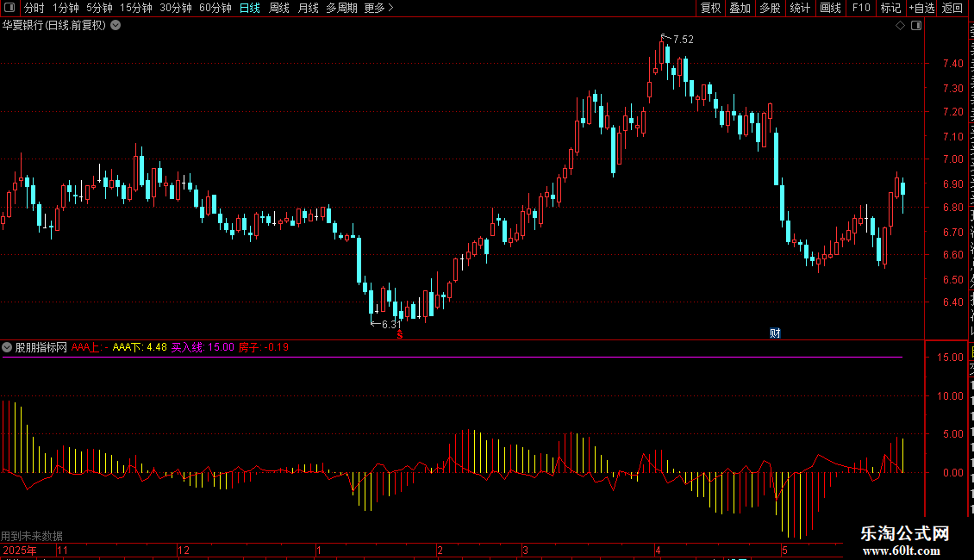Image resolution: width=974 pixels, height=560 pixels.
Task: Click the 买入线: 15.00 value
Action: coord(203,347)
